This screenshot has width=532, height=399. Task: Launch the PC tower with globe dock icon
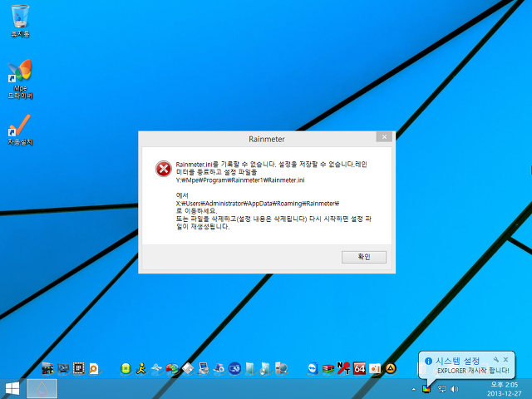point(281,368)
